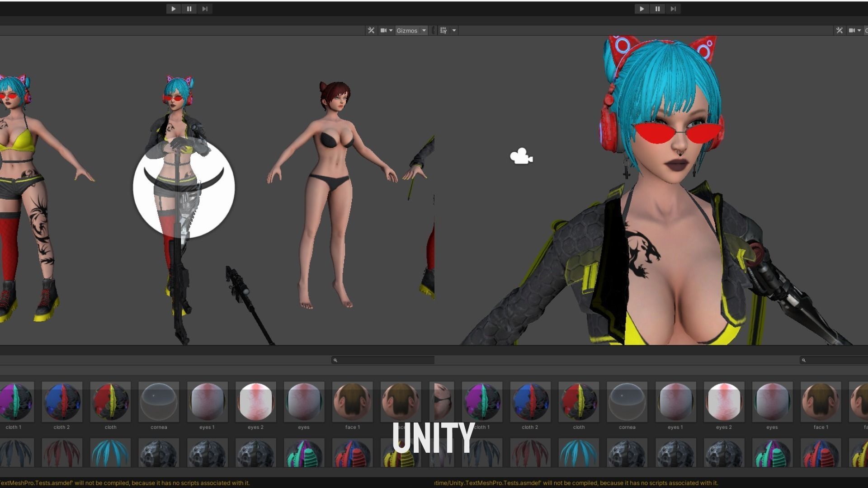The width and height of the screenshot is (868, 488).
Task: Click the 'cornea' label in left panel
Action: click(x=159, y=427)
